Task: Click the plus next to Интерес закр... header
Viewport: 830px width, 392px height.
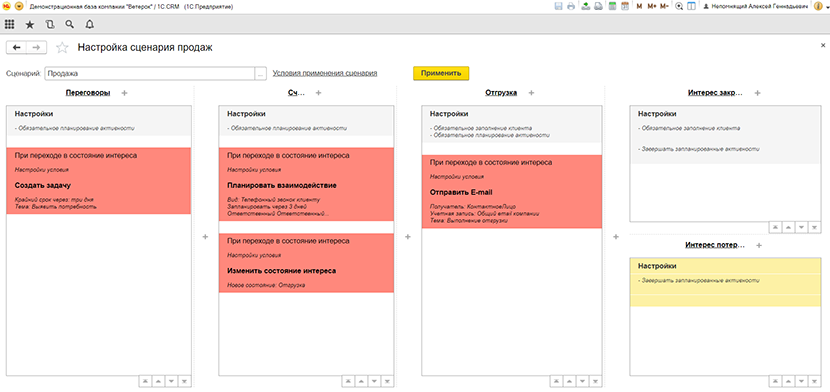Action: coord(757,93)
